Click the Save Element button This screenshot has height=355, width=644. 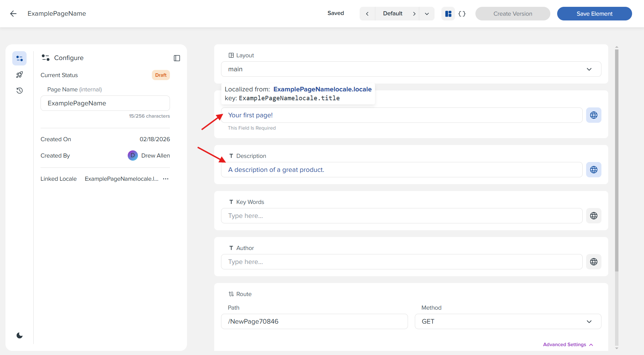(x=594, y=14)
